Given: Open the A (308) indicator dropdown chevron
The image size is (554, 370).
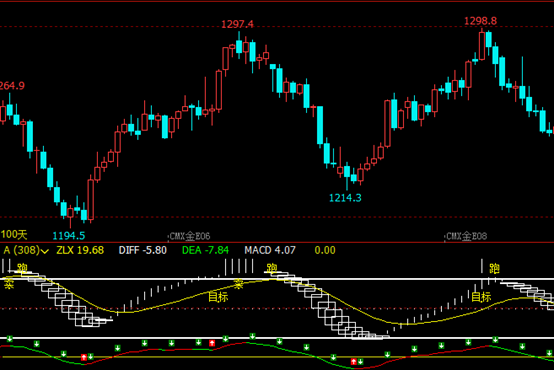Looking at the screenshot, I should (45, 251).
